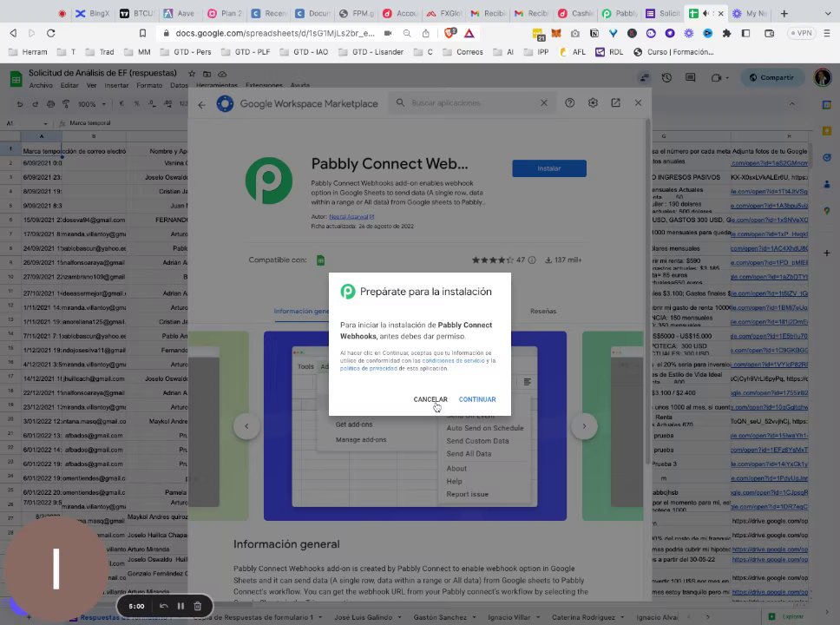Open José Luis Galindo sheet tab dropdown
The width and height of the screenshot is (840, 625).
(x=400, y=617)
